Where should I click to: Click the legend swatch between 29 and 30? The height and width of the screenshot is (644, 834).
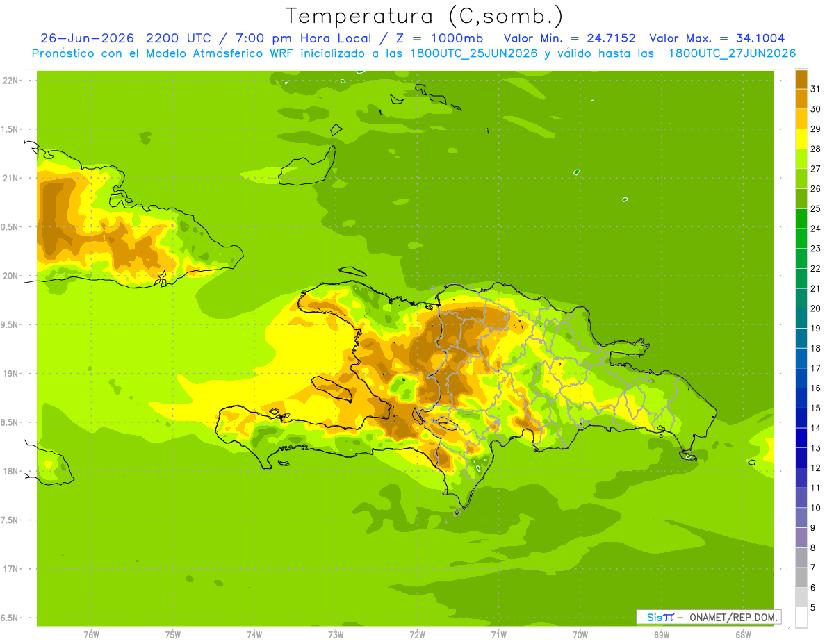pos(801,119)
